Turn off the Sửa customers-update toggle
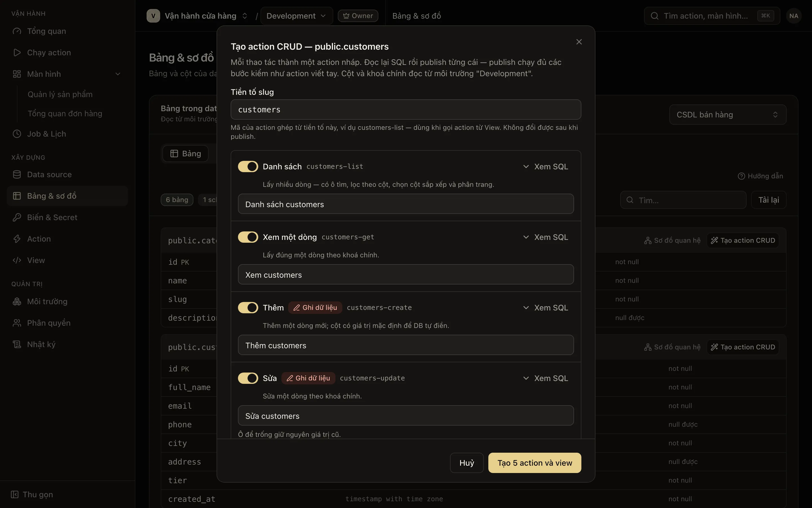Viewport: 812px width, 508px height. (248, 378)
